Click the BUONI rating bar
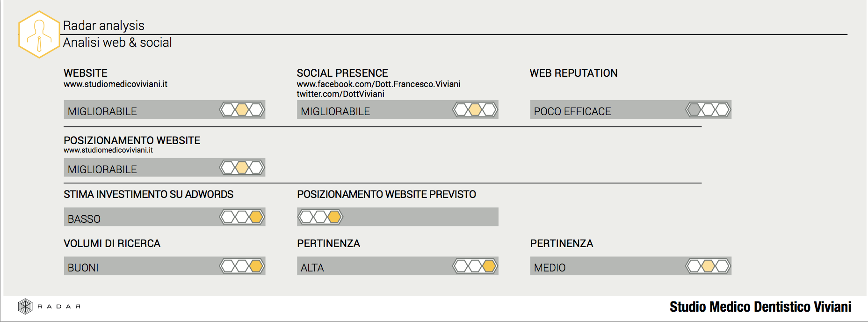Image resolution: width=868 pixels, height=322 pixels. (140, 267)
